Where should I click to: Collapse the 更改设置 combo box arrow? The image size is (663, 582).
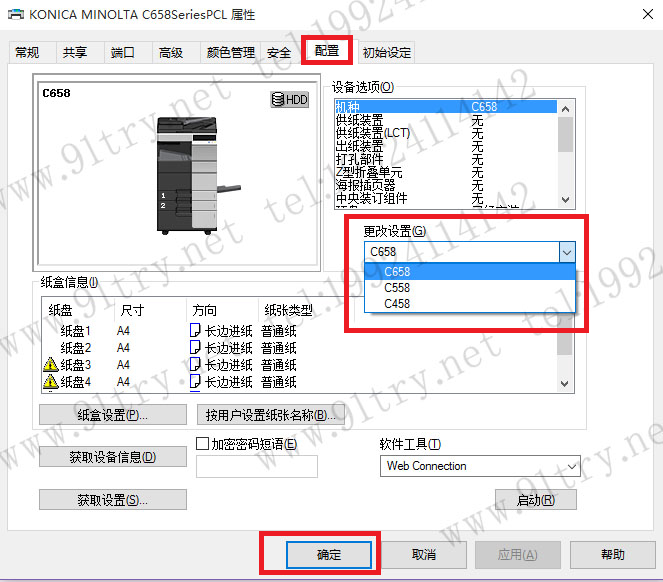pyautogui.click(x=567, y=252)
